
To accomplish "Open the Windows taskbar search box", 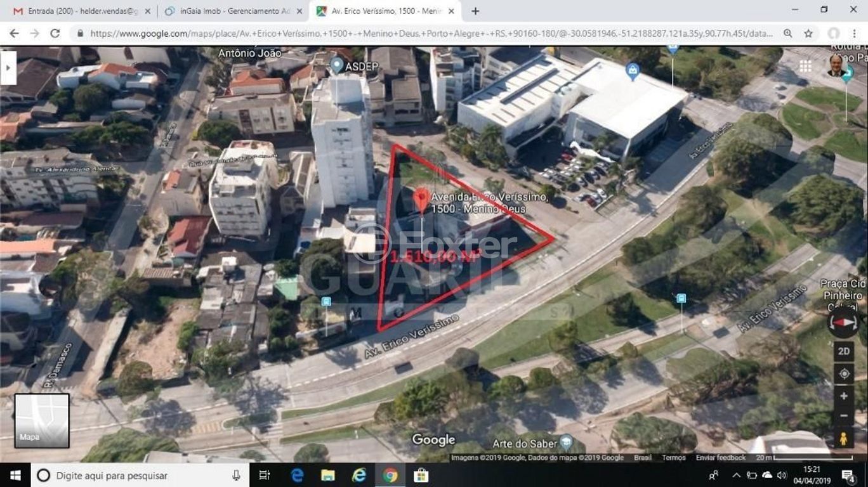I will (140, 476).
